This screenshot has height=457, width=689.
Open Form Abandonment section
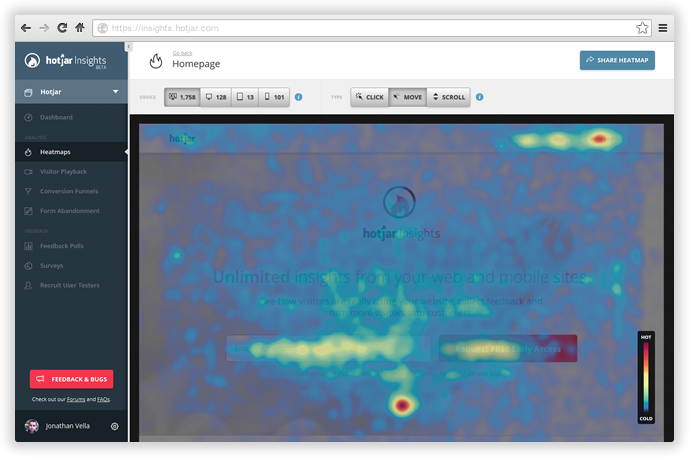71,211
